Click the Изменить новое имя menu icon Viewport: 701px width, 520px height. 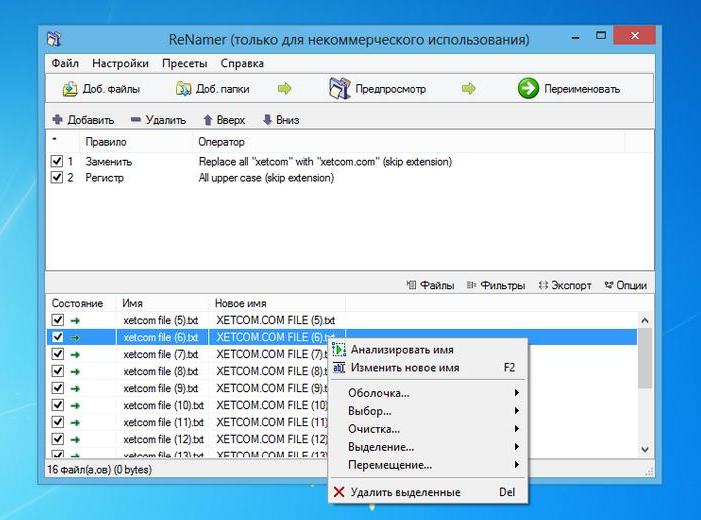pyautogui.click(x=339, y=368)
